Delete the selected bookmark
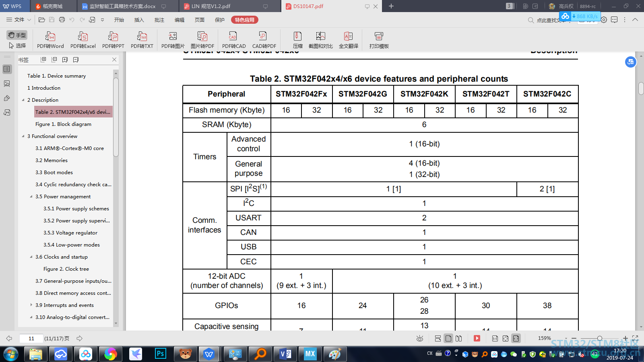 pyautogui.click(x=76, y=60)
